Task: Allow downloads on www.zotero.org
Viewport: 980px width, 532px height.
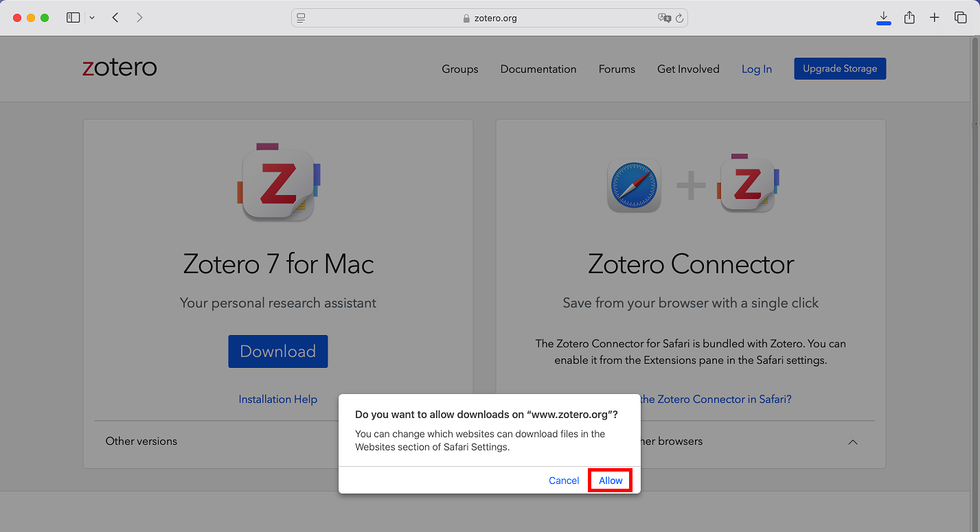Action: (x=611, y=481)
